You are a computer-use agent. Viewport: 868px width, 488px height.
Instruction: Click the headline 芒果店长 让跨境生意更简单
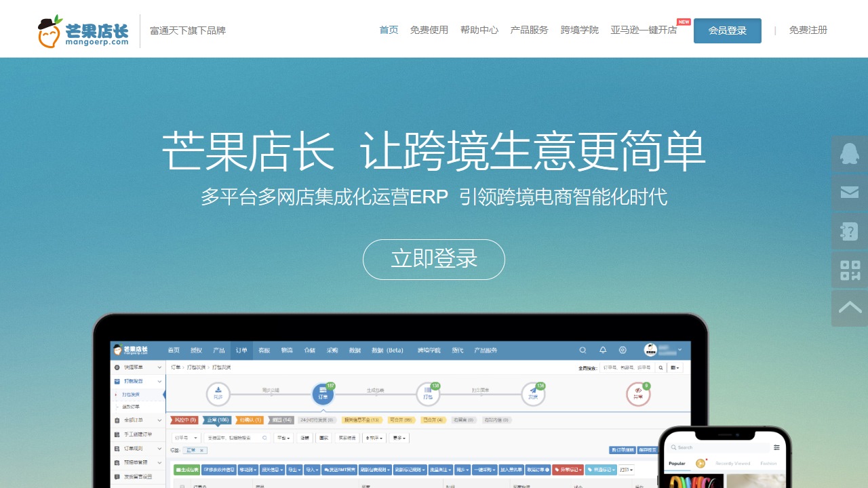tap(434, 151)
